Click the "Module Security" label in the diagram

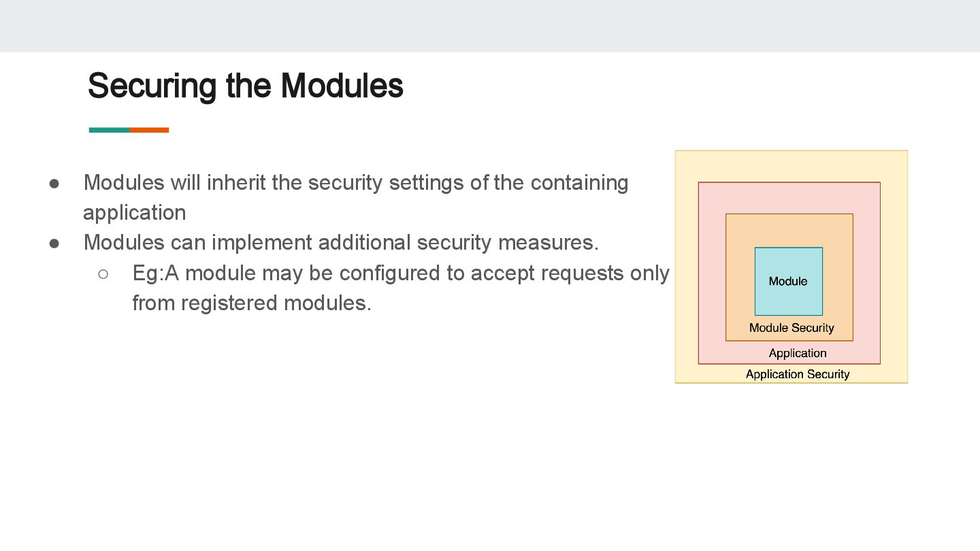click(791, 328)
